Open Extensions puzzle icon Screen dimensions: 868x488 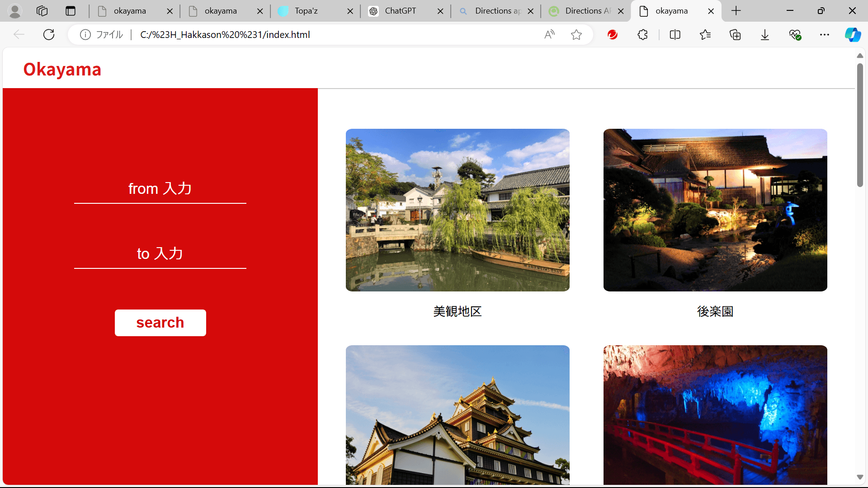click(642, 34)
